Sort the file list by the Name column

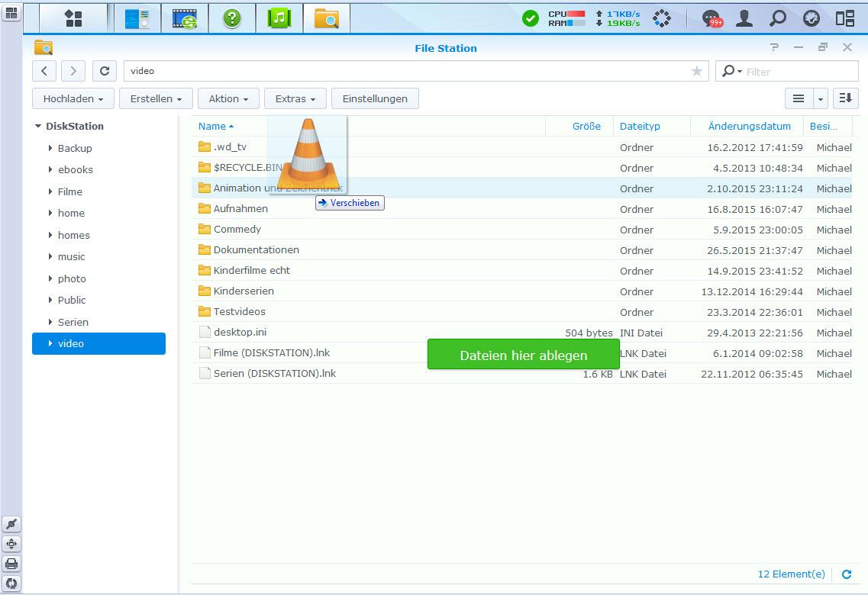212,127
